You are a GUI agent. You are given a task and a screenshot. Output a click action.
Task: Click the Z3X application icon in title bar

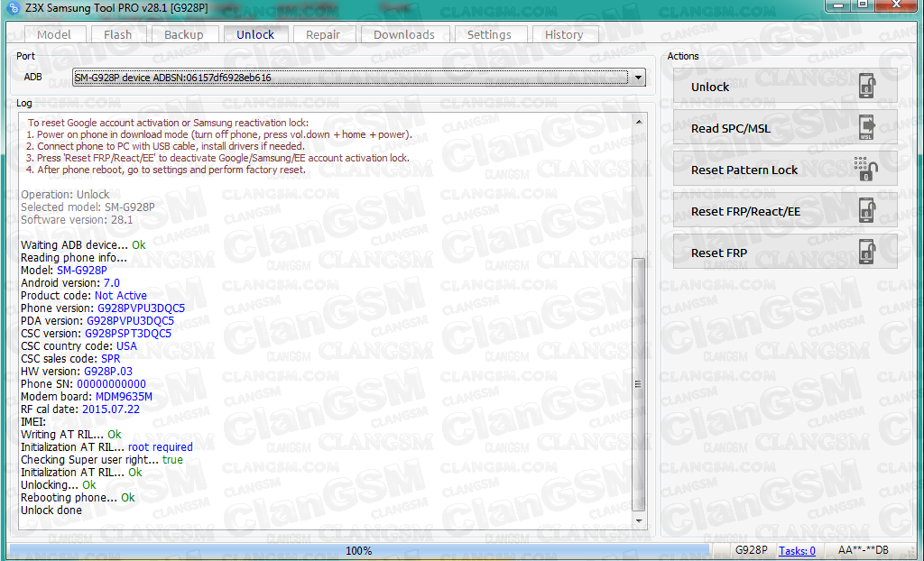(12, 8)
